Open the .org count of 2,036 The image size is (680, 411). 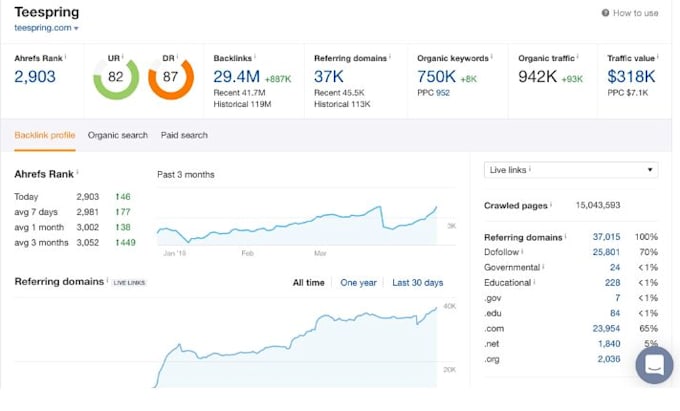609,359
